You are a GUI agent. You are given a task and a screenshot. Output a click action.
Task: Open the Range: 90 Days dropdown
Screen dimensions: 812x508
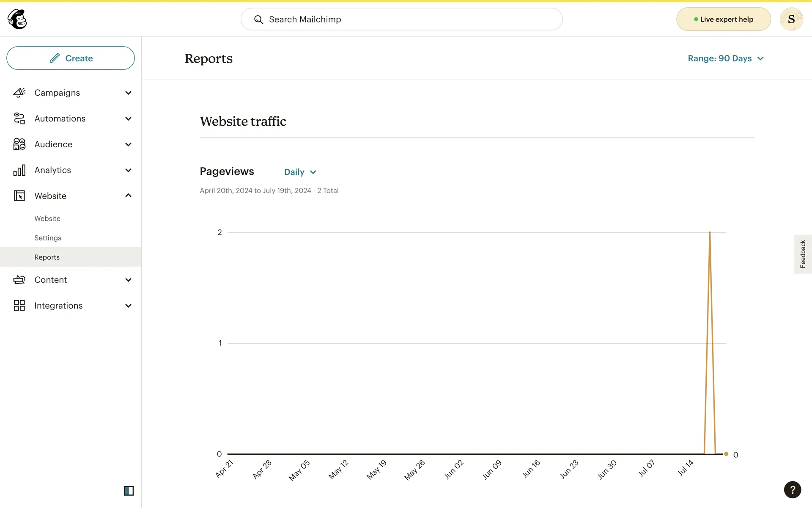click(725, 58)
